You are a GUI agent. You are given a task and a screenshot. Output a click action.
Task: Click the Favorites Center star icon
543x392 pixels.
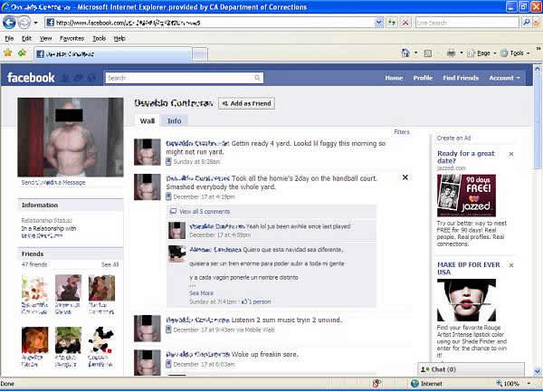(x=7, y=53)
